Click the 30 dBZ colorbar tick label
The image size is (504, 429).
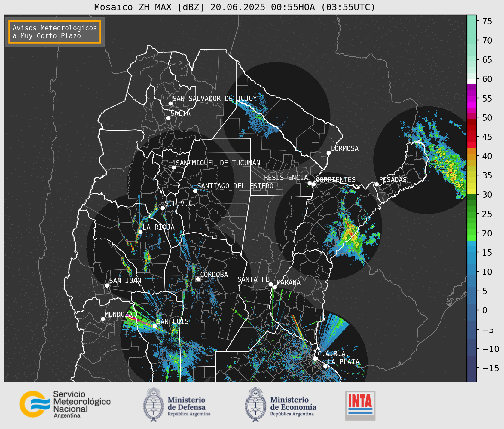(x=487, y=195)
